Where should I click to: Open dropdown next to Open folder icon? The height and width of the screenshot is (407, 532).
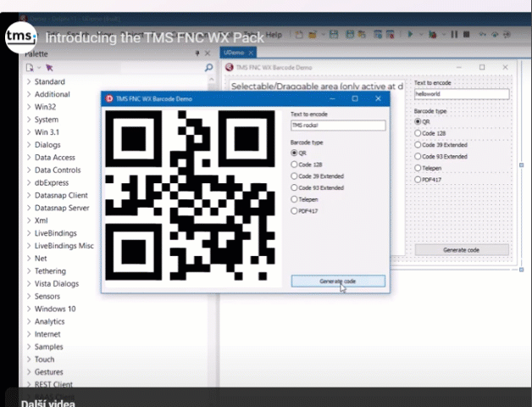click(x=323, y=35)
